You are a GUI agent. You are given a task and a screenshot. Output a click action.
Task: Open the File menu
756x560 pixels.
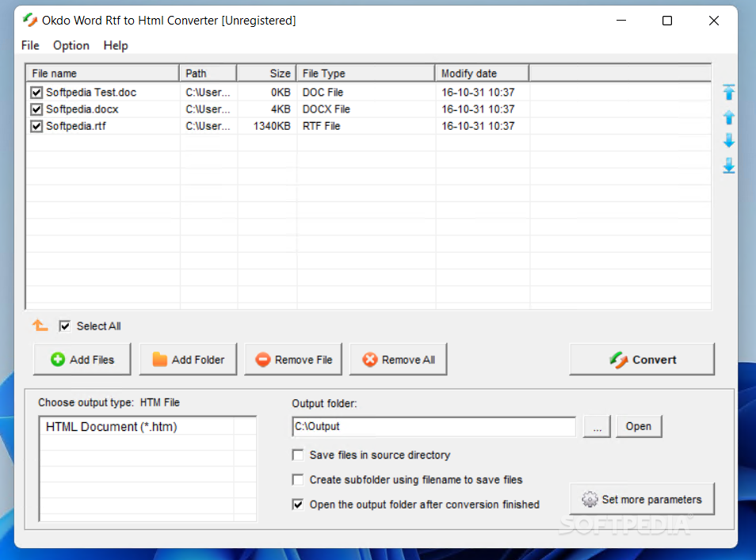click(x=30, y=45)
